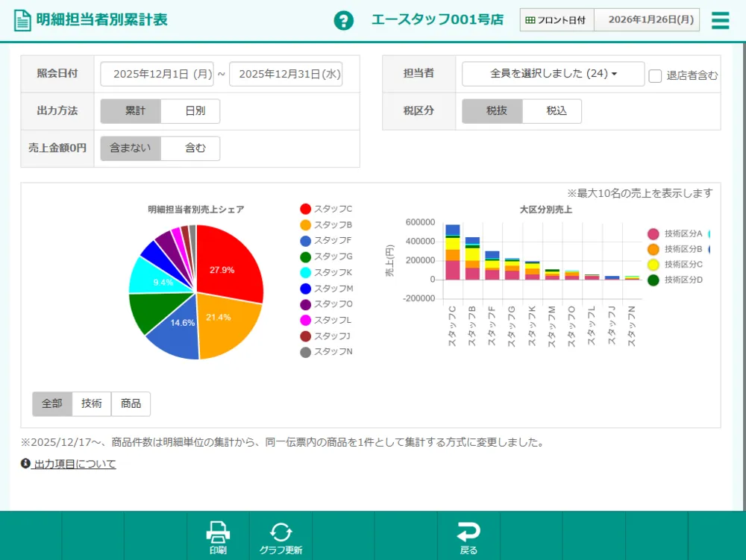Image resolution: width=746 pixels, height=560 pixels.
Task: Switch to the 商品 tab
Action: [131, 403]
